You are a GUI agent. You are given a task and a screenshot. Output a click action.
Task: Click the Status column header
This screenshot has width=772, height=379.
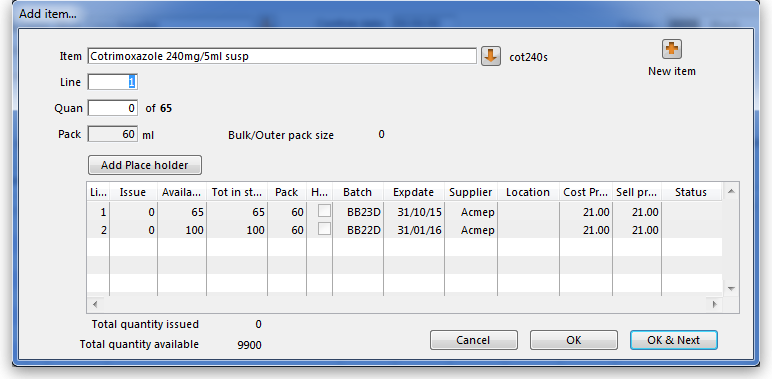[691, 192]
